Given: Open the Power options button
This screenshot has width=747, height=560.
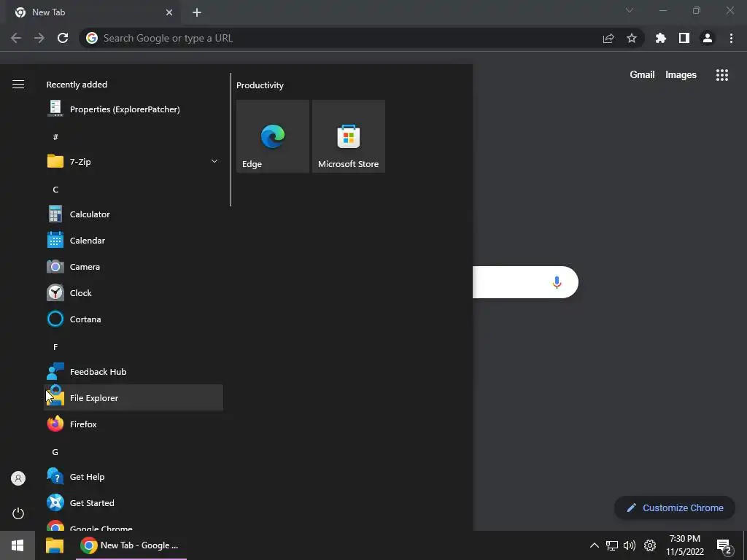Looking at the screenshot, I should pos(18,513).
